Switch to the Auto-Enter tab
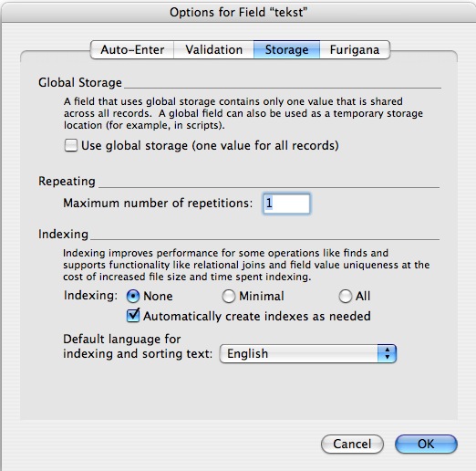 click(132, 49)
